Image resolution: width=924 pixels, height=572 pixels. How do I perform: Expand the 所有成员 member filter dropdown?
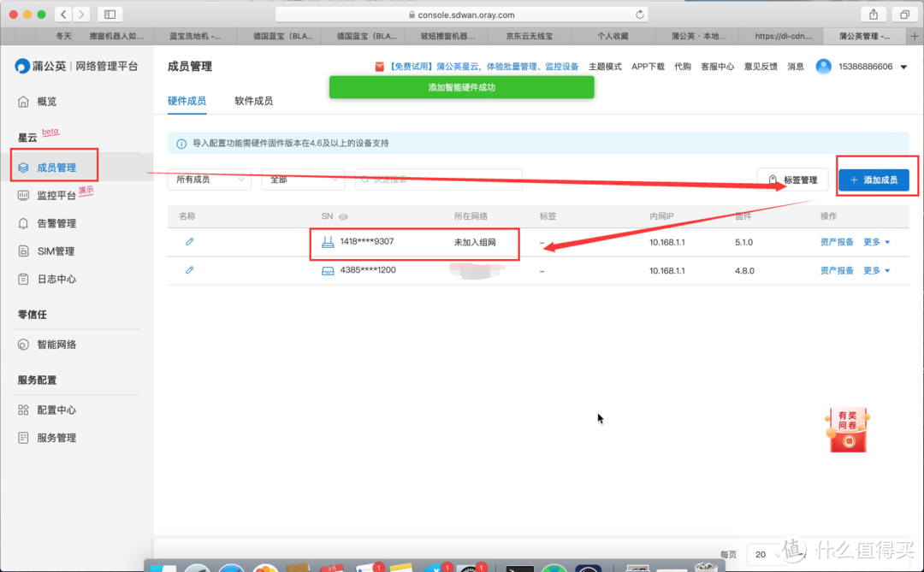[209, 180]
